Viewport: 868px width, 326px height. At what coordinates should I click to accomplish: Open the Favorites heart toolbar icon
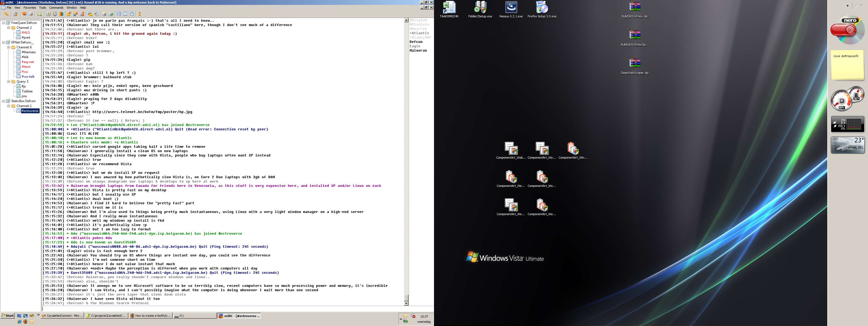[24, 14]
